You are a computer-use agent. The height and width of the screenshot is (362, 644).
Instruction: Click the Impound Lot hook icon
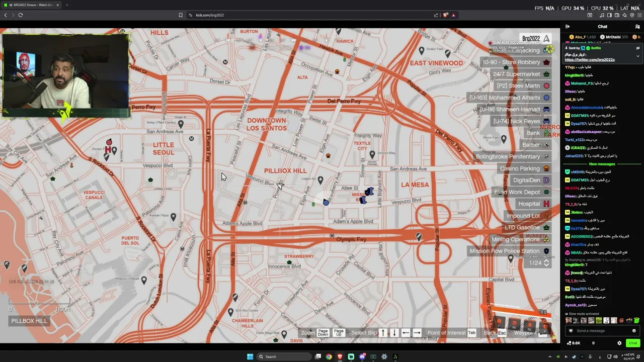pos(546,216)
